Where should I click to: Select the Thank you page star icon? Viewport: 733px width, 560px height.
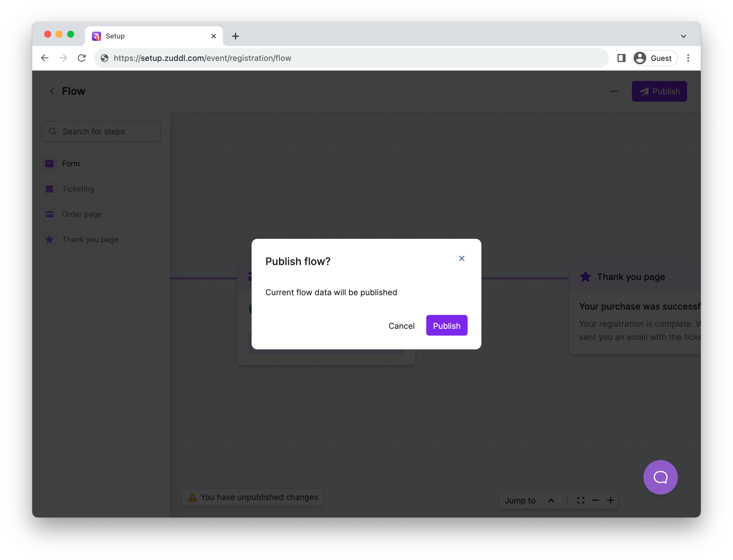point(49,240)
